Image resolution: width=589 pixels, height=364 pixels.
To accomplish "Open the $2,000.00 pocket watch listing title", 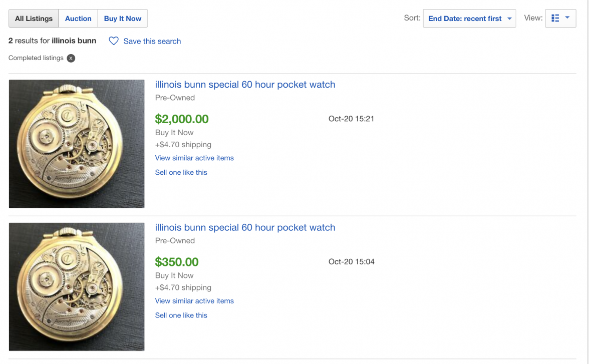I will (245, 85).
